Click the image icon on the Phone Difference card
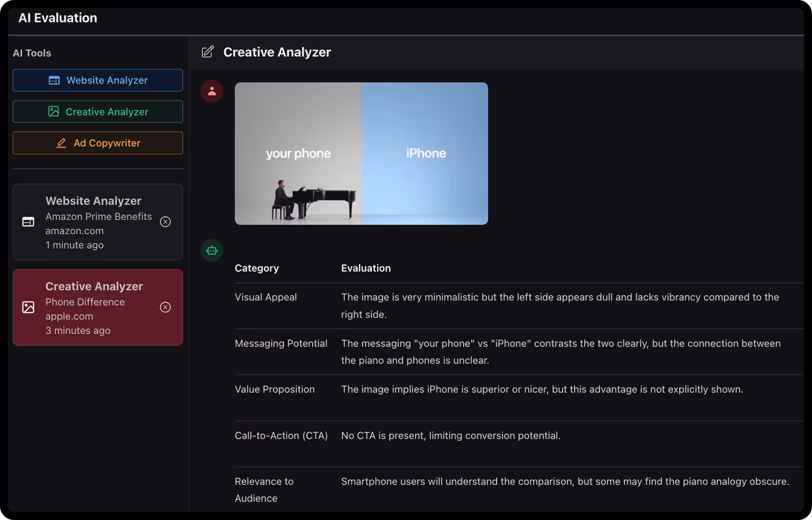The height and width of the screenshot is (520, 812). (28, 307)
